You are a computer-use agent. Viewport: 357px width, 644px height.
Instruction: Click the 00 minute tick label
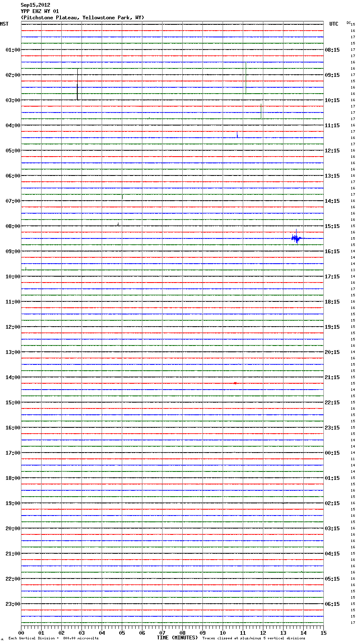pyautogui.click(x=21, y=633)
